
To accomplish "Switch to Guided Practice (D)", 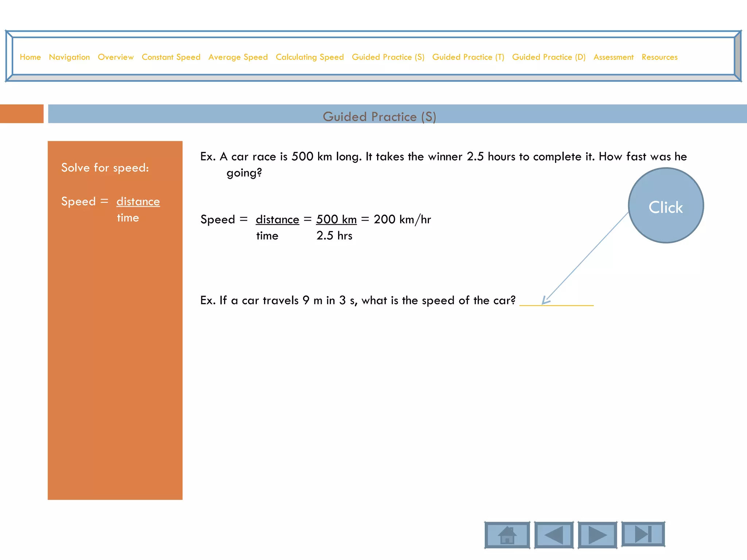I will [x=549, y=57].
